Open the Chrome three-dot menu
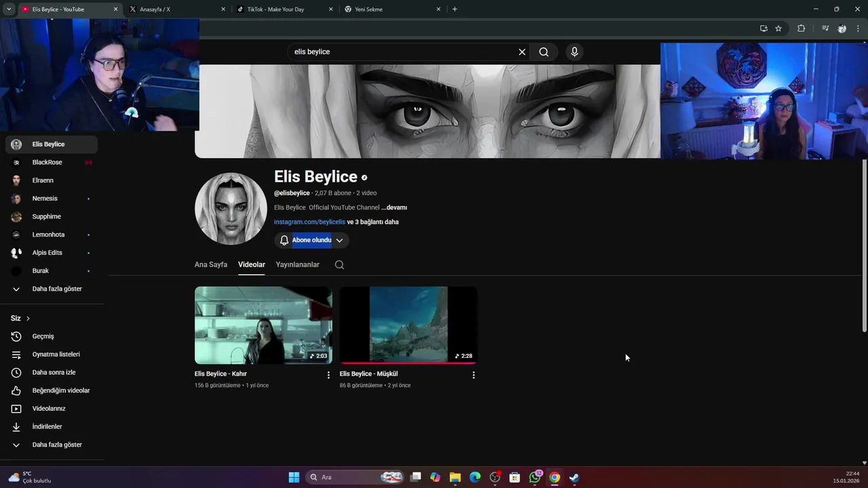 pyautogui.click(x=858, y=28)
